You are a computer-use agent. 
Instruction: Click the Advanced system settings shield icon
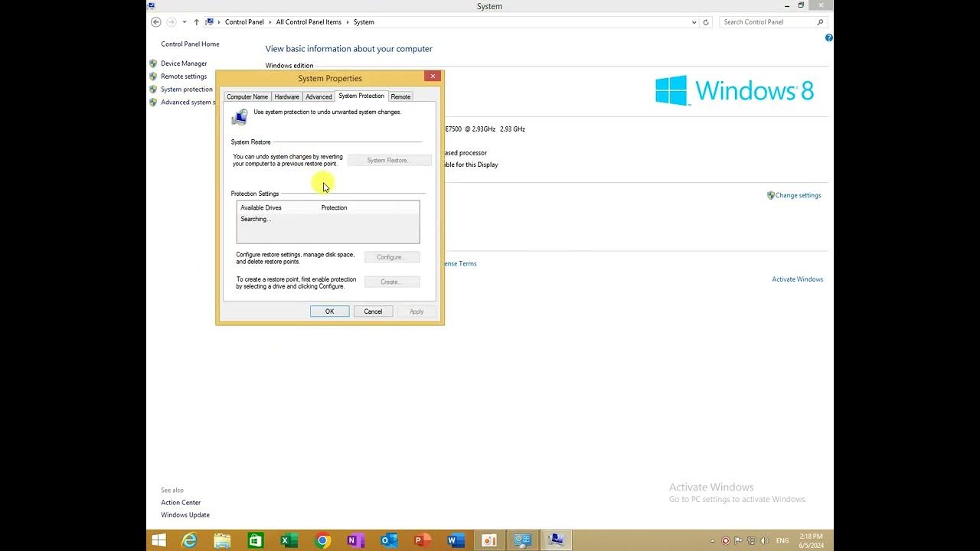tap(153, 102)
